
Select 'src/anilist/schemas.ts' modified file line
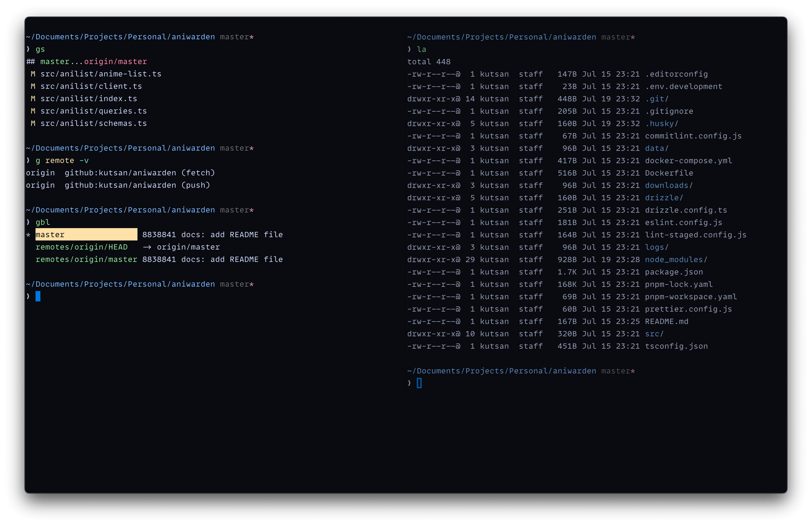click(x=94, y=123)
